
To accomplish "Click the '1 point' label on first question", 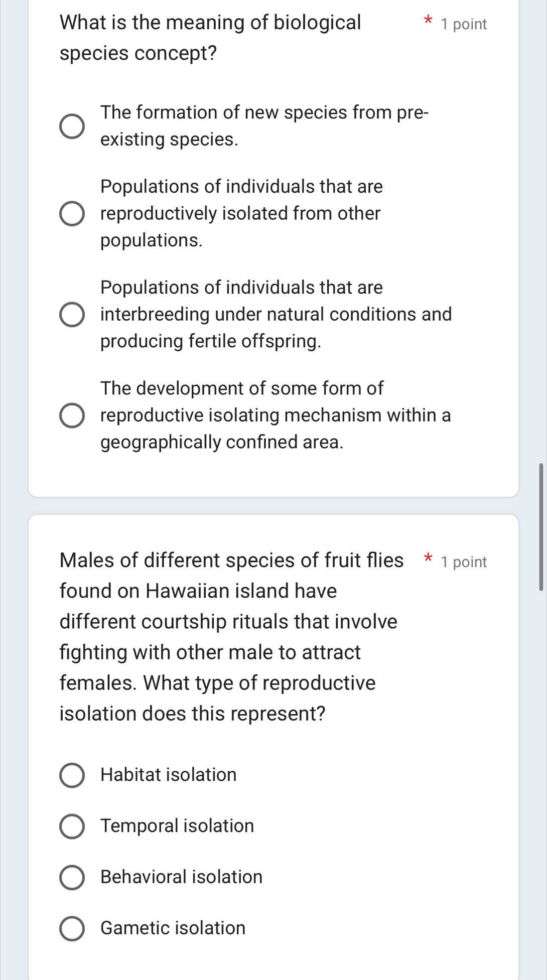I will (462, 24).
